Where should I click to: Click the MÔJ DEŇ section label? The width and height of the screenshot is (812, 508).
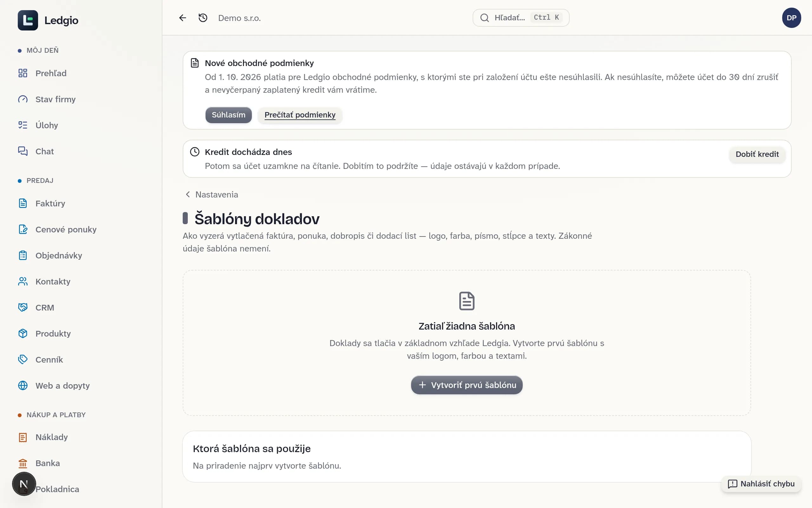42,50
